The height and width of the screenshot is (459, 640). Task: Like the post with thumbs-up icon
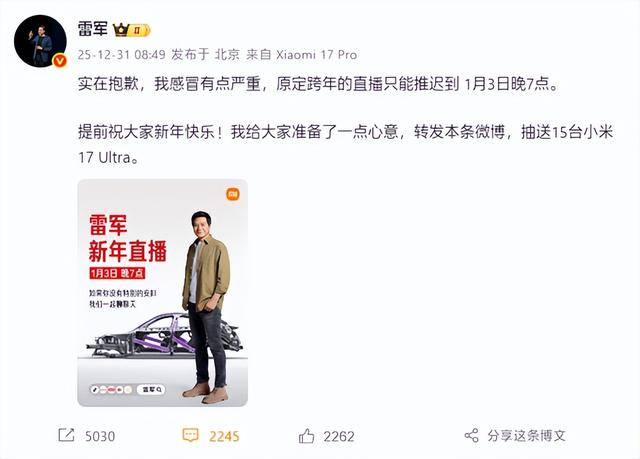(x=306, y=435)
